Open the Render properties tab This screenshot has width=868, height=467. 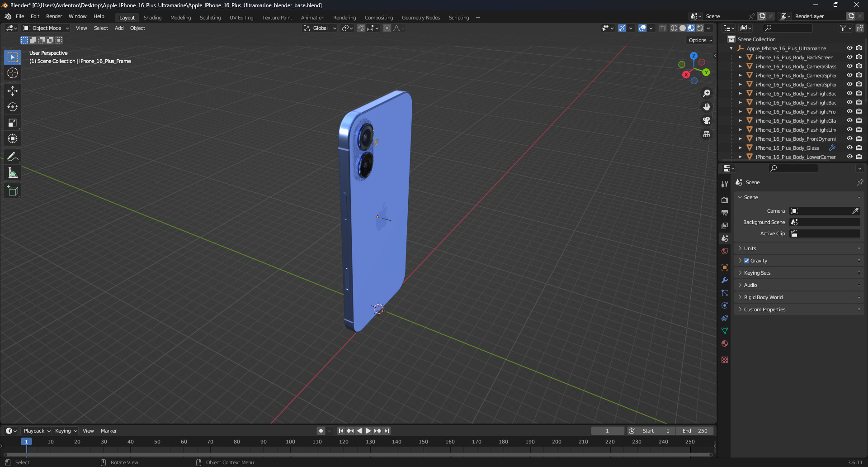pos(725,200)
